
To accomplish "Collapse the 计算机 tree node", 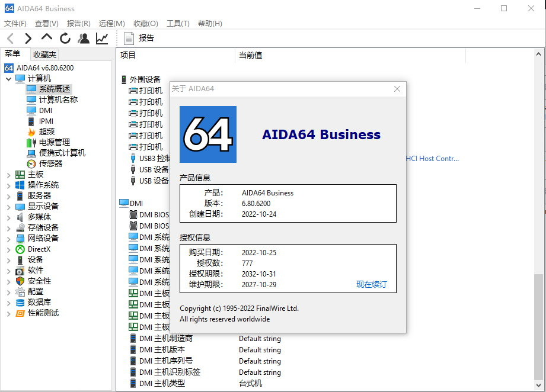I will click(x=9, y=79).
